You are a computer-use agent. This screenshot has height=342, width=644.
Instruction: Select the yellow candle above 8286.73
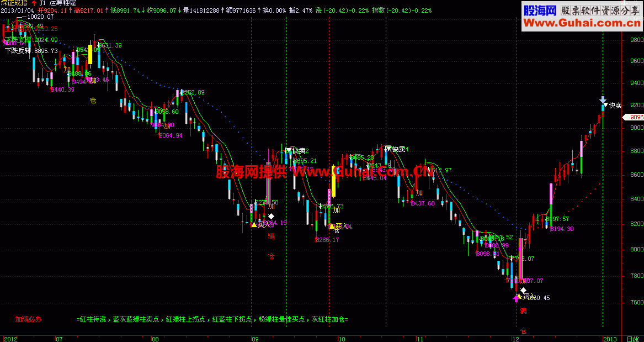point(333,181)
